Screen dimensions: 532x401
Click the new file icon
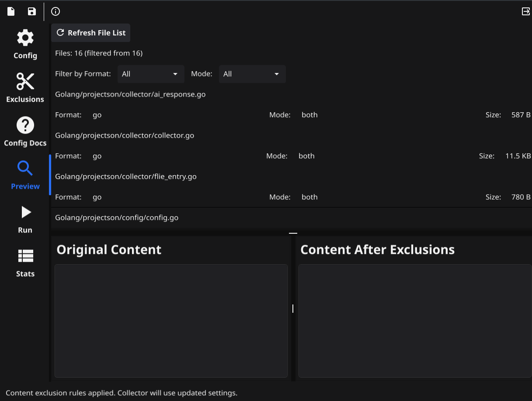click(11, 11)
